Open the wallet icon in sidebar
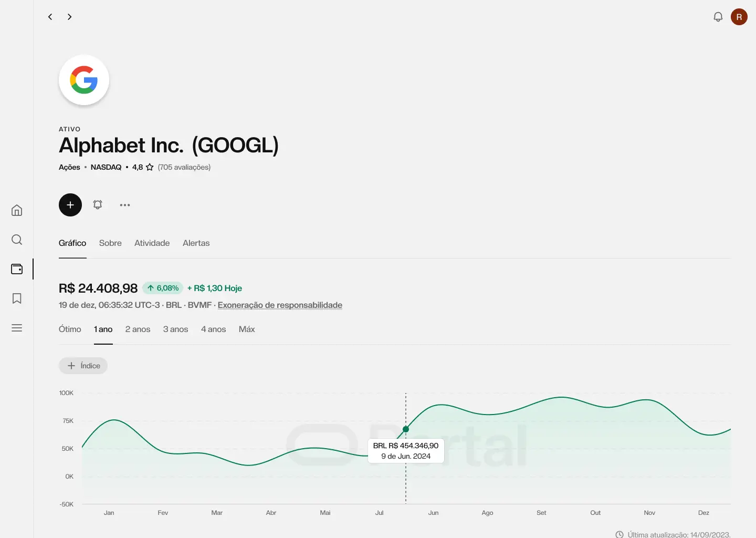The image size is (756, 538). (x=17, y=269)
